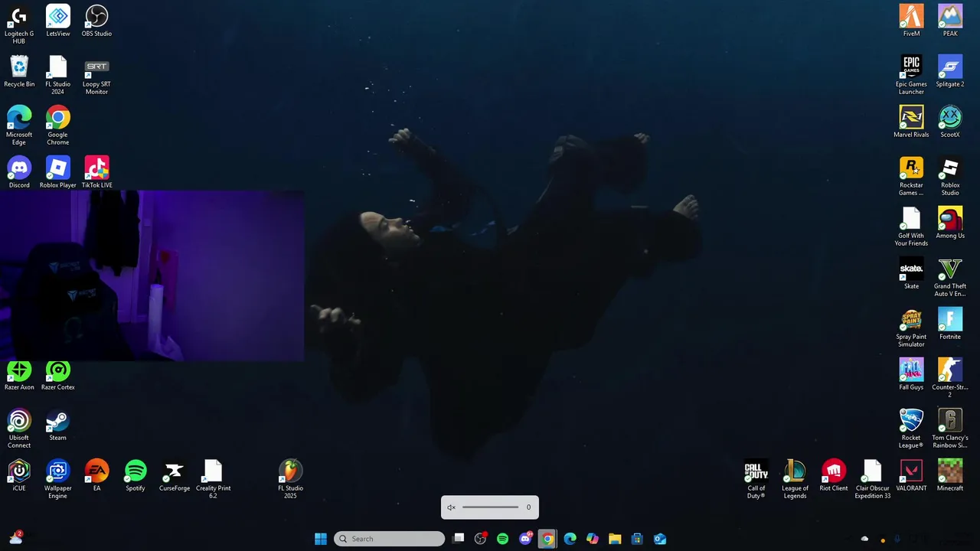
Task: Select the PEAK game icon
Action: [x=950, y=21]
